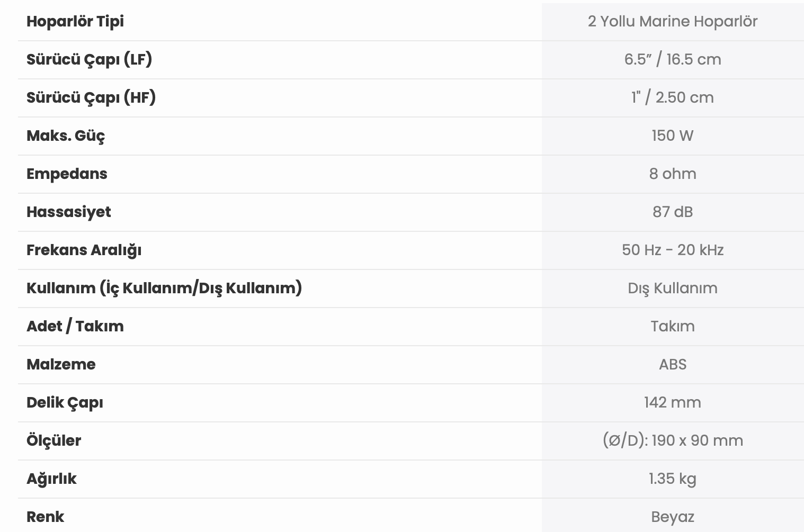Select the 1" / 2.50 cm value
The height and width of the screenshot is (532, 804).
coord(673,97)
